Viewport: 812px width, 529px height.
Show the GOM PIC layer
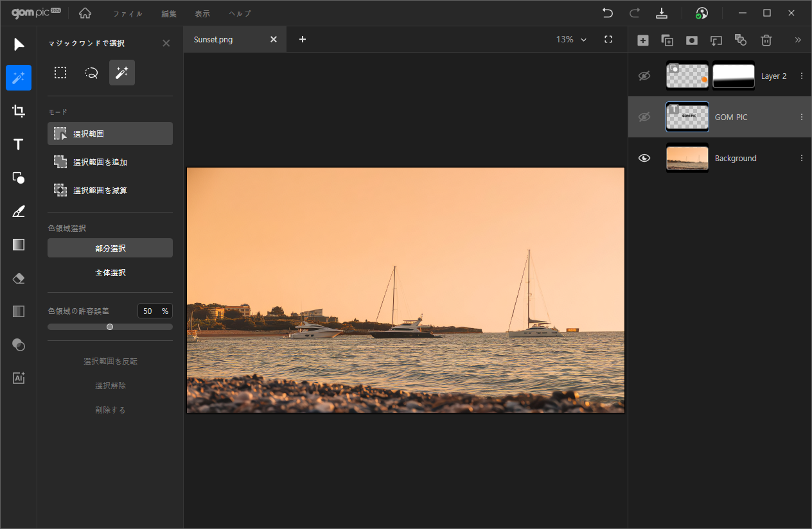(x=644, y=117)
